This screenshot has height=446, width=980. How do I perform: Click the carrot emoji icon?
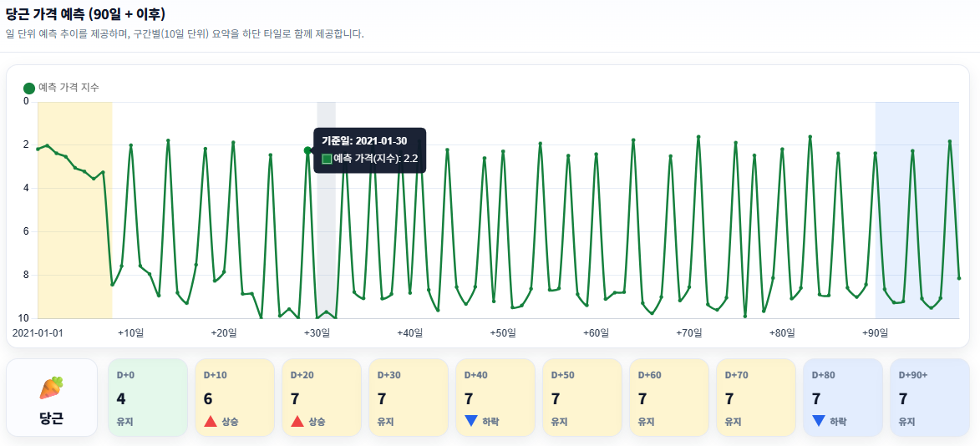[x=52, y=388]
